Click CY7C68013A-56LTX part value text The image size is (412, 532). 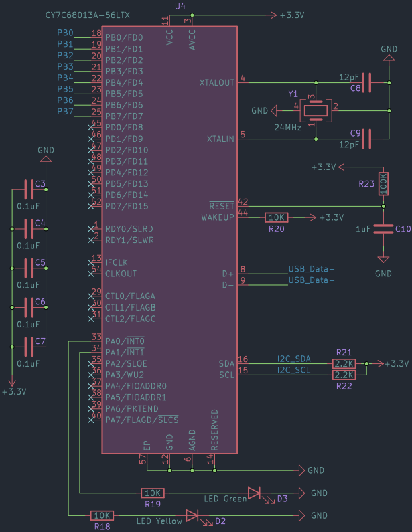pos(87,15)
